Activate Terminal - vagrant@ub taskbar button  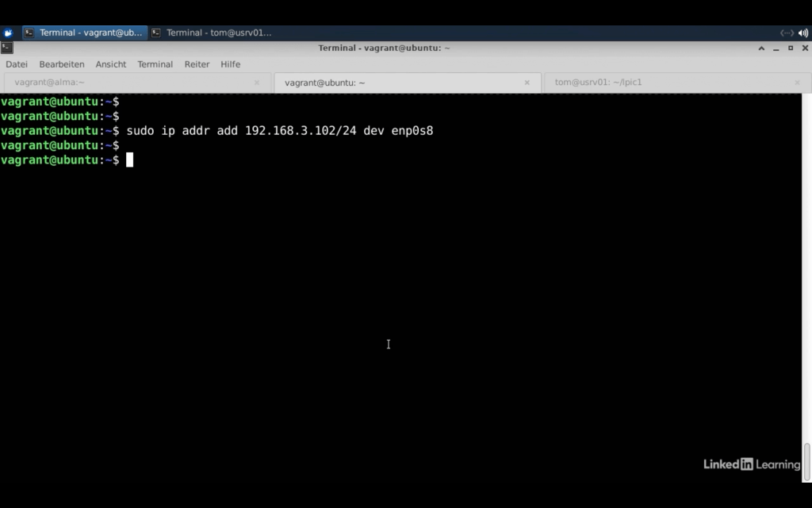pos(84,33)
